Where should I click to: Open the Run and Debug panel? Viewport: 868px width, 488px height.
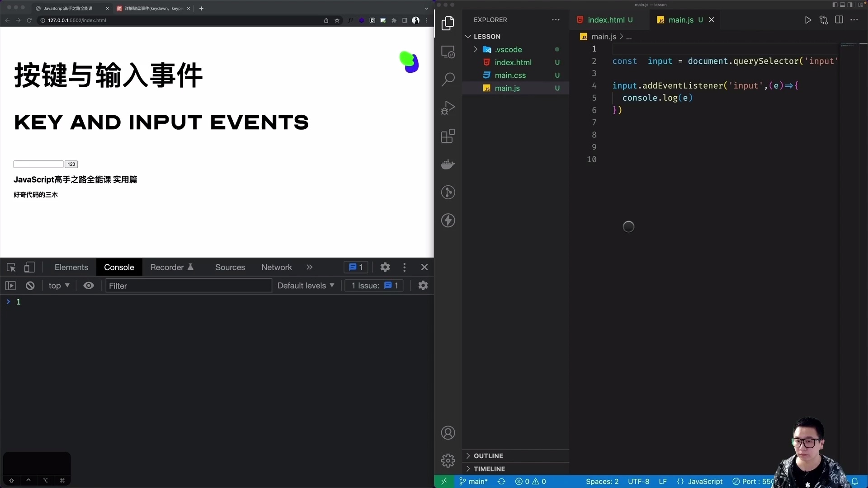tap(448, 108)
